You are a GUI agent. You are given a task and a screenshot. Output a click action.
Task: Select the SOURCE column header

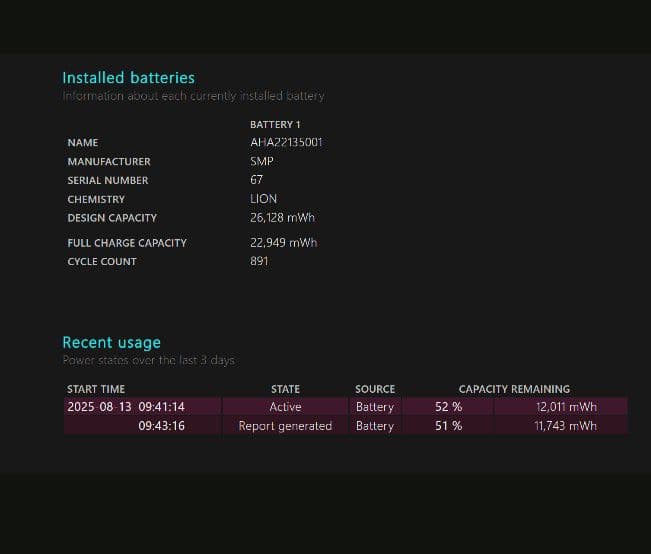(x=375, y=389)
